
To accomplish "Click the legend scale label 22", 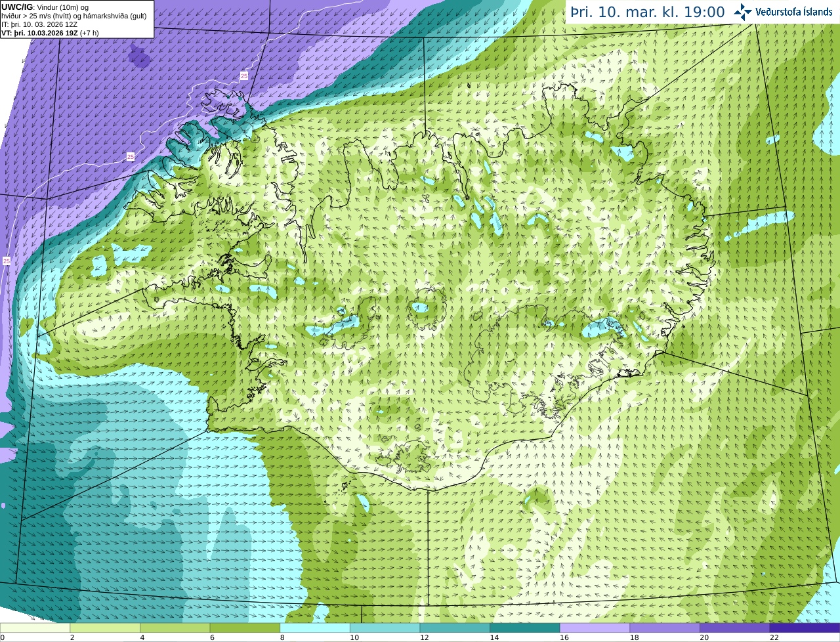I will click(x=774, y=637).
